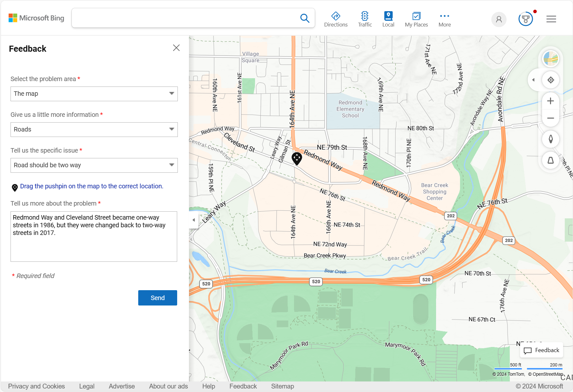
Task: Open the Advertise footer link
Action: click(x=122, y=386)
